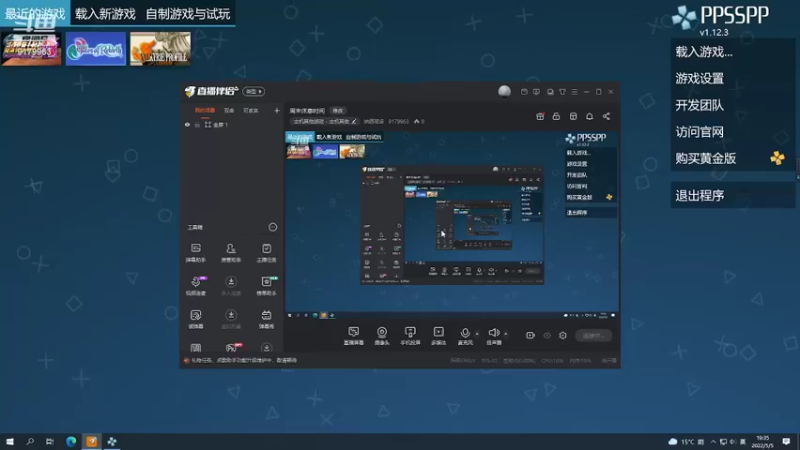Toggle the preview eye icon in bottom bar
Screen dimensions: 800x450
tap(547, 336)
